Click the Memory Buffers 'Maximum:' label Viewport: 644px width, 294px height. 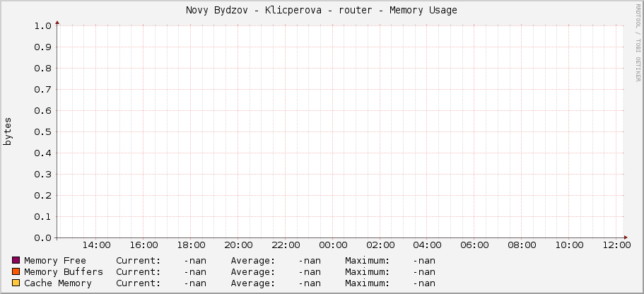coord(368,272)
